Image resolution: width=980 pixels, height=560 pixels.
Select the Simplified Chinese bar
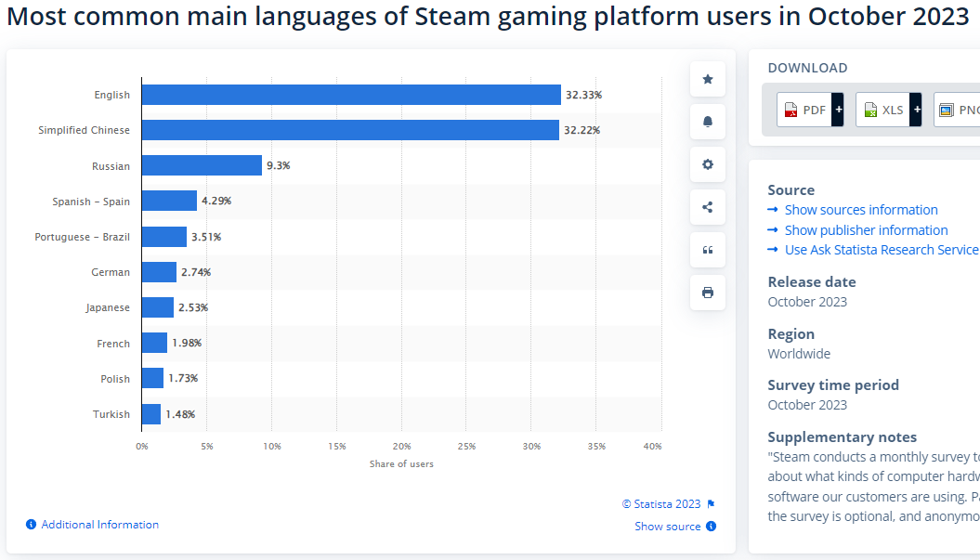click(350, 130)
